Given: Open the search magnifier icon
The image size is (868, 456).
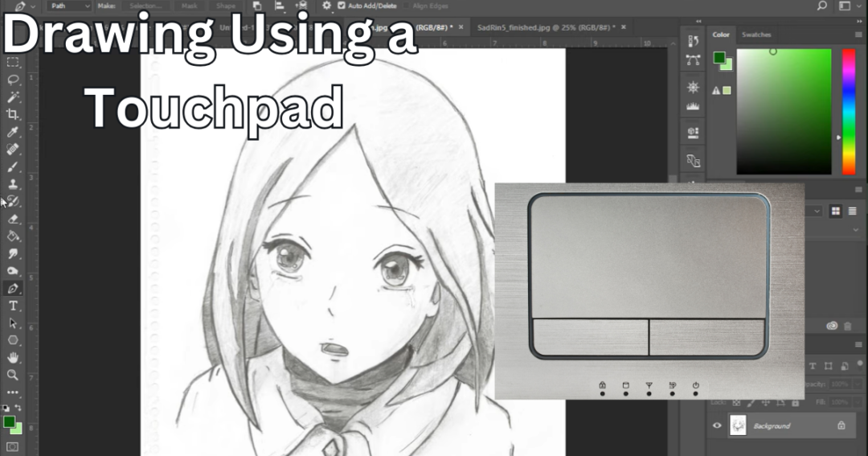Looking at the screenshot, I should pyautogui.click(x=822, y=6).
